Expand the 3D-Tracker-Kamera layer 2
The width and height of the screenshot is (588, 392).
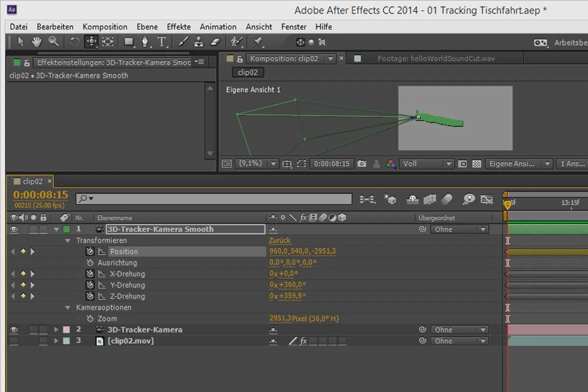(x=56, y=330)
